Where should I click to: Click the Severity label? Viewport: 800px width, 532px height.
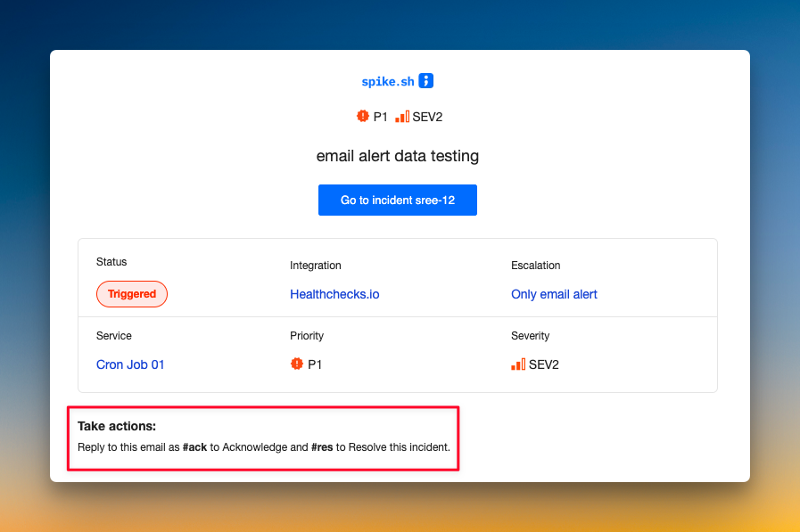click(530, 335)
